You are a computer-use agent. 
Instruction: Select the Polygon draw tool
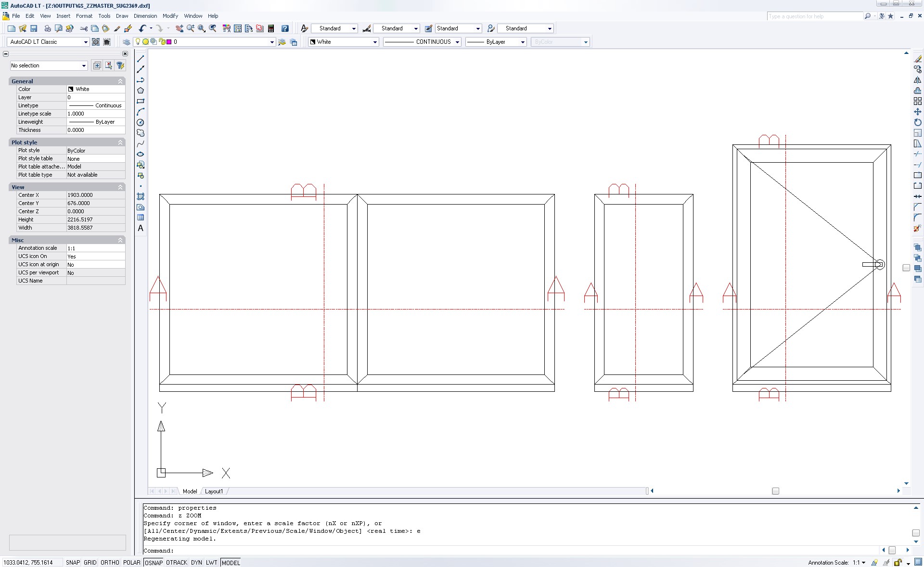(141, 90)
